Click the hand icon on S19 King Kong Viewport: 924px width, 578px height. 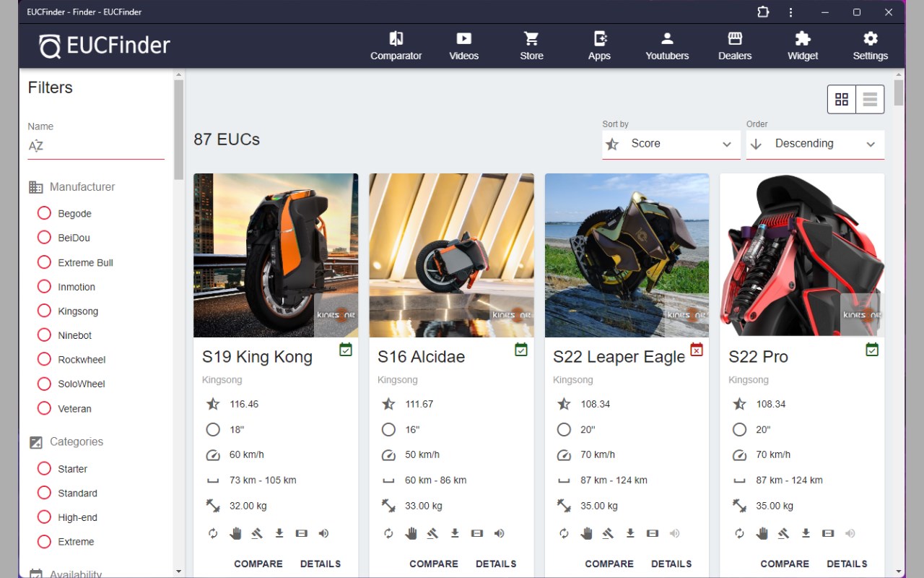[235, 533]
